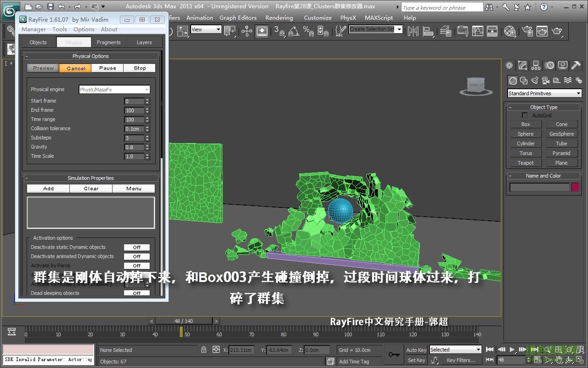
Task: Open the object color swatch
Action: (575, 187)
